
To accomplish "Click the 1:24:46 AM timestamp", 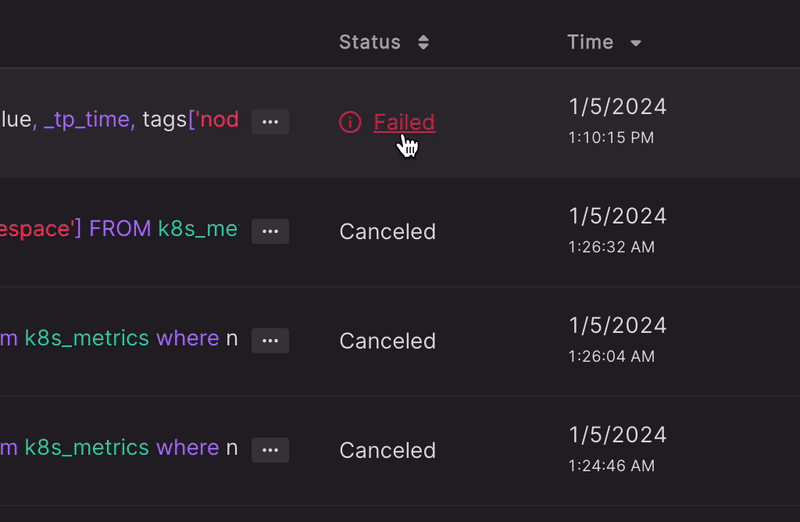I will [x=611, y=466].
